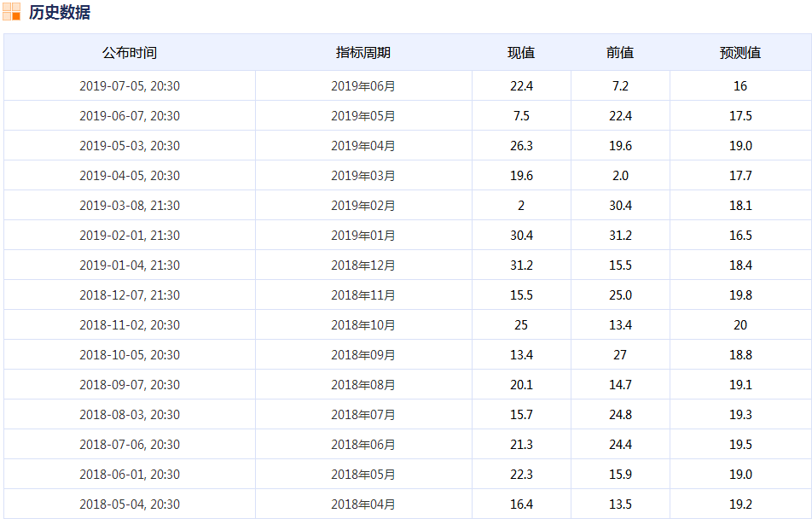The width and height of the screenshot is (812, 519).
Task: Click the 26.3 current value cell
Action: (x=521, y=146)
